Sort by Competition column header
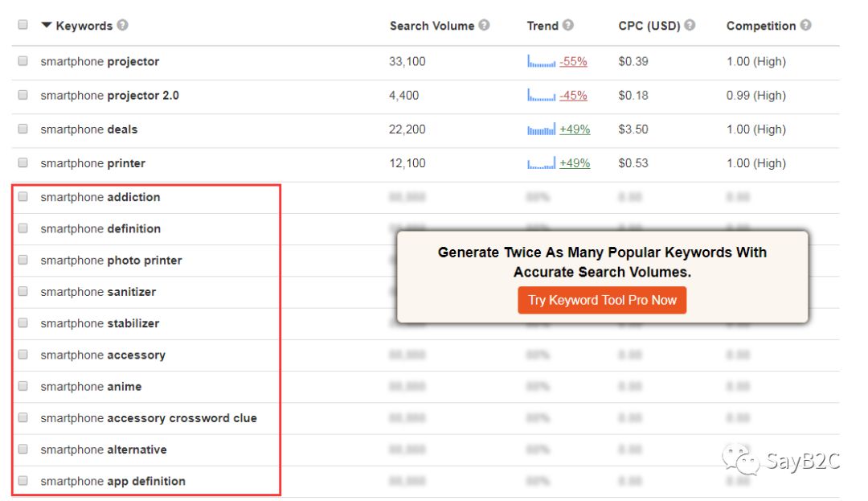 (760, 26)
